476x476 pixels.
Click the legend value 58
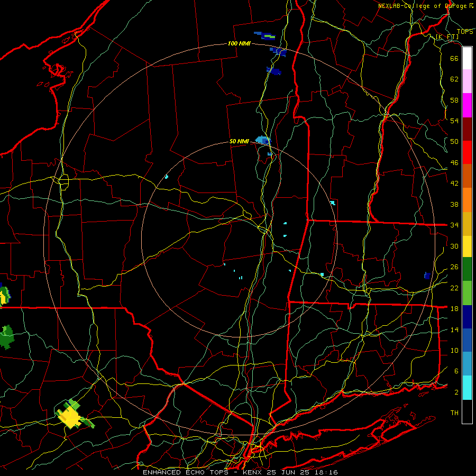tap(454, 100)
